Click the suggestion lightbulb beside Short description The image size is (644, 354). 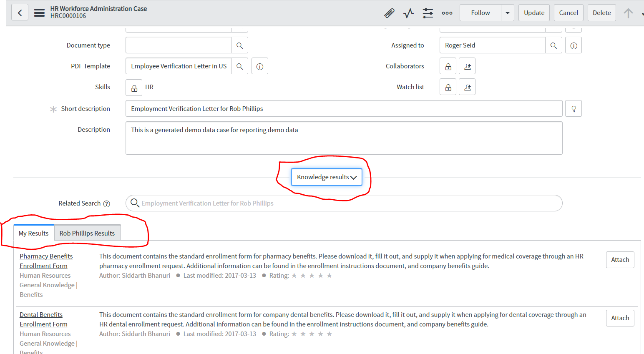pyautogui.click(x=574, y=108)
